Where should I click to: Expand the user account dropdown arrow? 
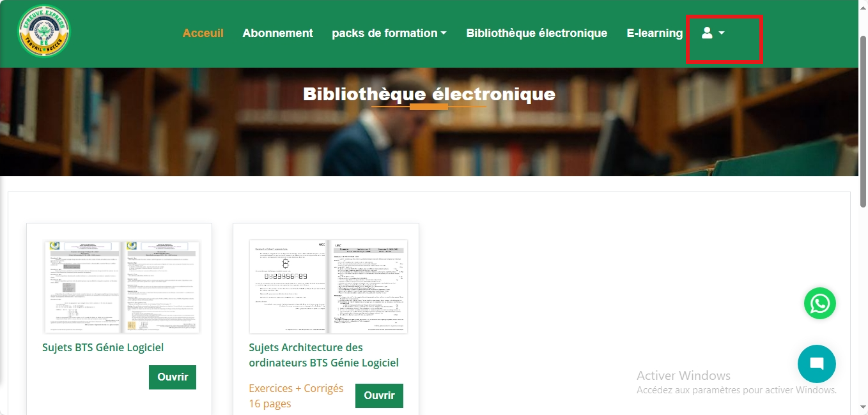(x=722, y=33)
